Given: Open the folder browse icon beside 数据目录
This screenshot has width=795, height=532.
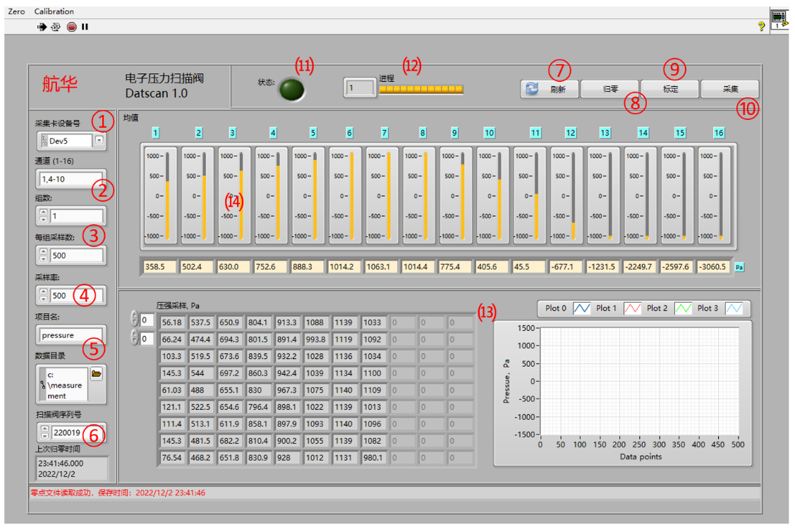Looking at the screenshot, I should [97, 374].
